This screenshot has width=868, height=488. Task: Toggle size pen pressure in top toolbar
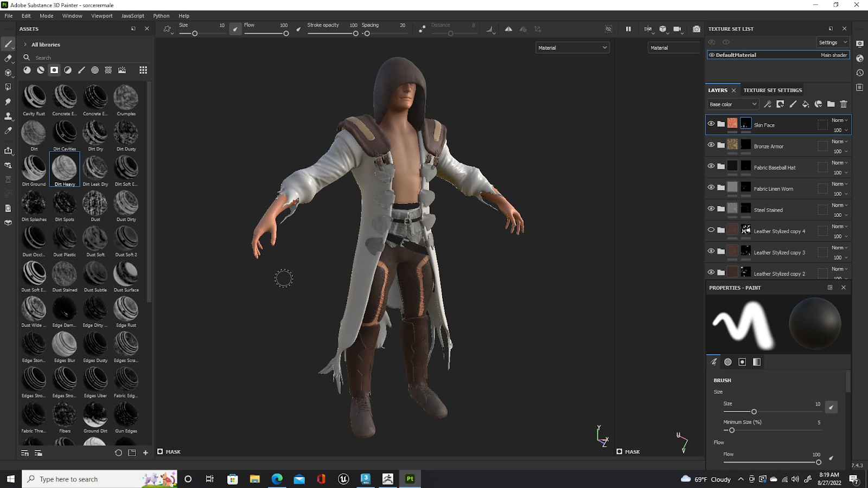click(x=235, y=29)
